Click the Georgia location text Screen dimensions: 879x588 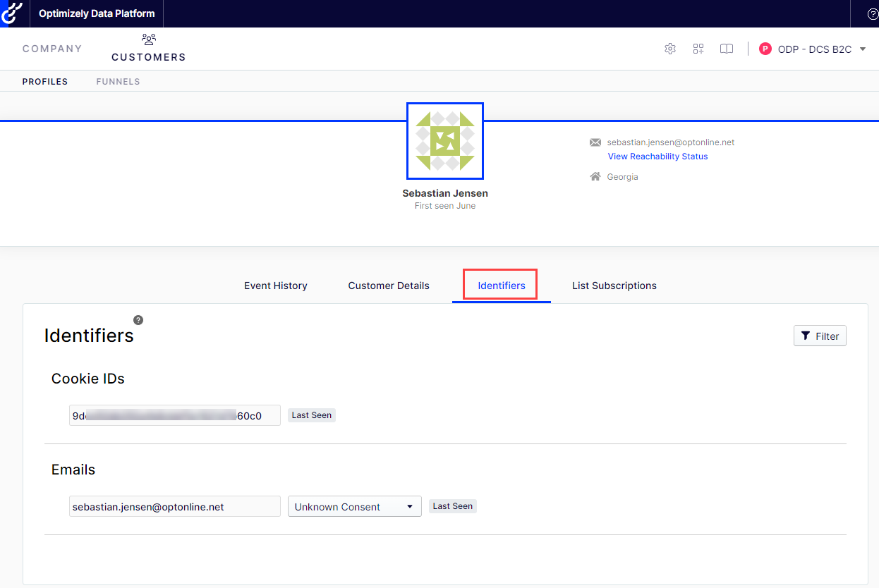[x=623, y=177]
